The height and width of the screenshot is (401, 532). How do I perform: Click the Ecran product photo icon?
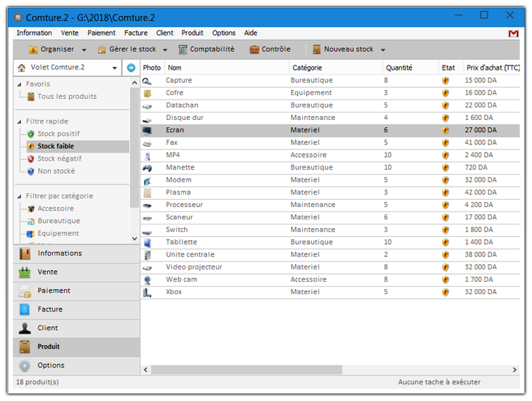point(148,131)
